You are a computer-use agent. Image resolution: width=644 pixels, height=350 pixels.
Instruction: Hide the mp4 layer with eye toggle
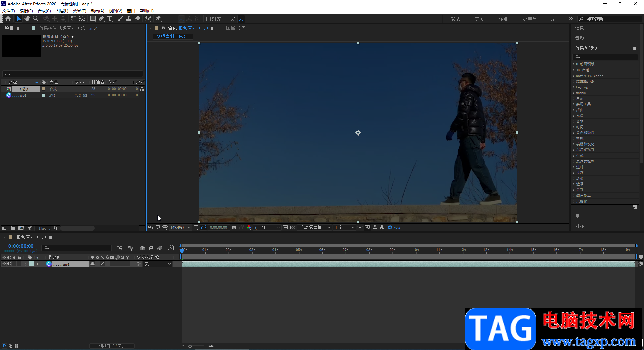click(4, 264)
